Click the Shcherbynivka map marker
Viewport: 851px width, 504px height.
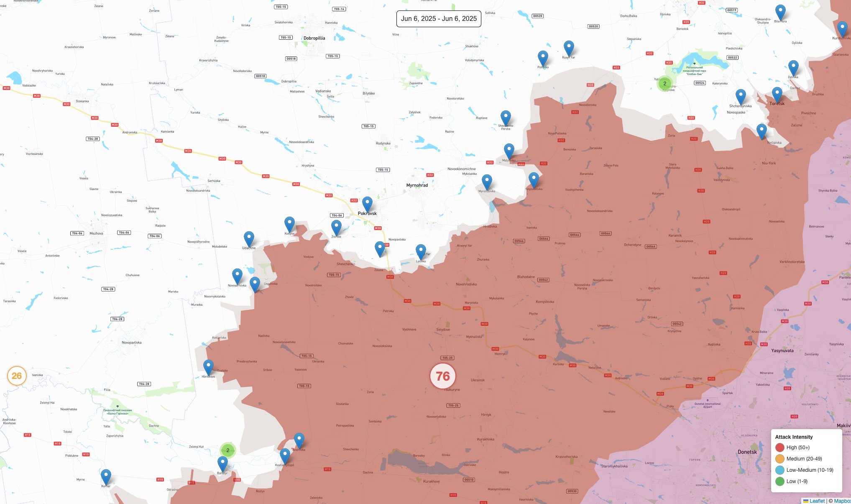click(x=741, y=97)
